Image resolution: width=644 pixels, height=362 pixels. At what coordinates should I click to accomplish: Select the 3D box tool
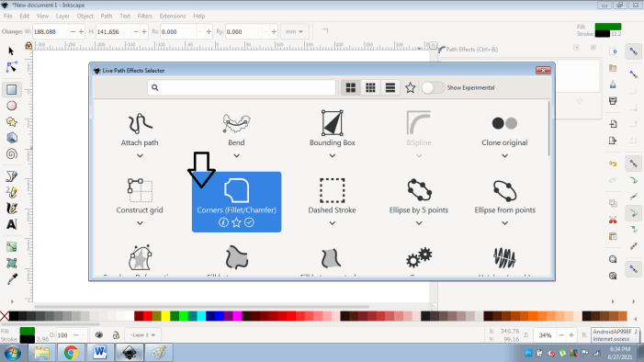[12, 138]
